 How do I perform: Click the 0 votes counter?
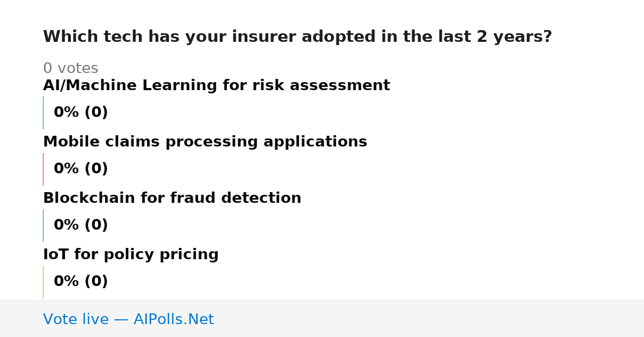[70, 69]
